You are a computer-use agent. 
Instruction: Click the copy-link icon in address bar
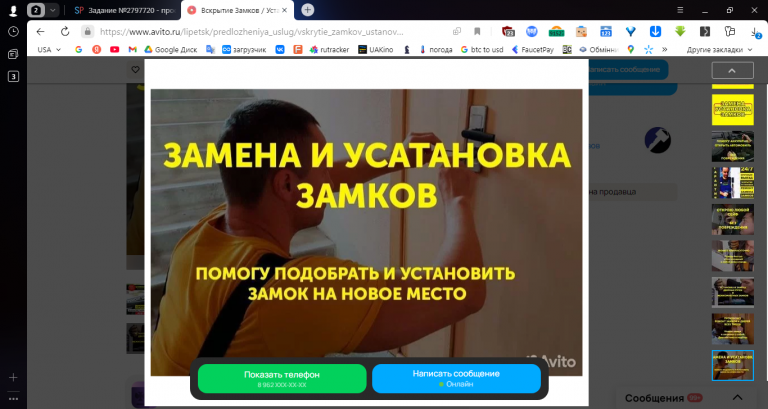456,31
